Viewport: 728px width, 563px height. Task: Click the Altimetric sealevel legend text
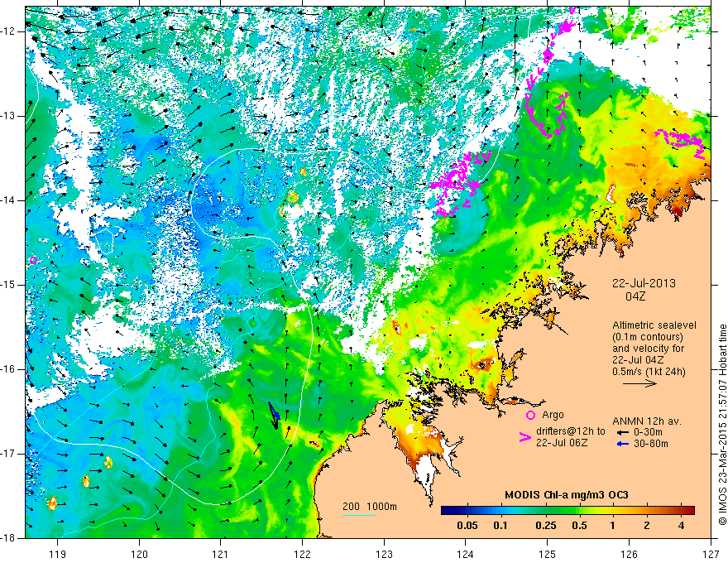point(649,325)
